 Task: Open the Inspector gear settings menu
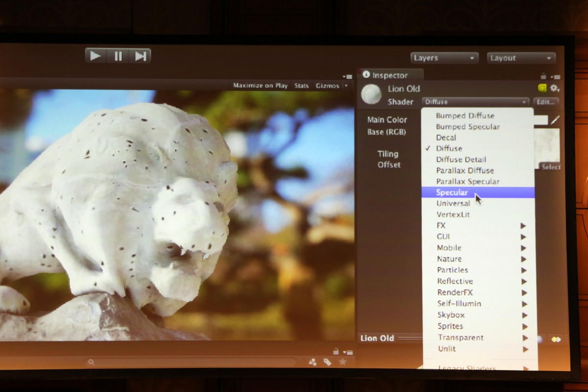pos(554,88)
